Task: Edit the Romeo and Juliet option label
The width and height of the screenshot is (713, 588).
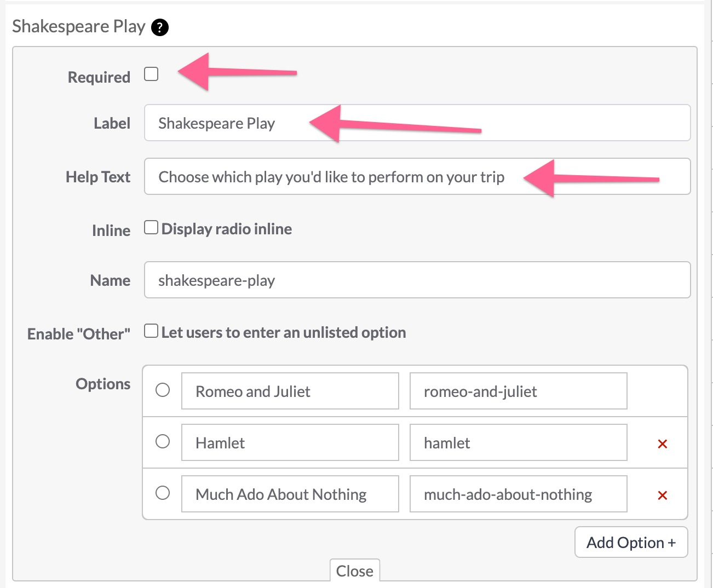Action: click(290, 391)
